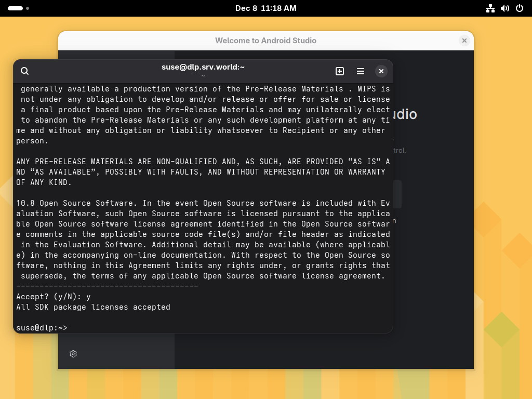Open the calendar by clicking Dec 8 11:18 AM
The image size is (532, 399).
click(x=265, y=8)
